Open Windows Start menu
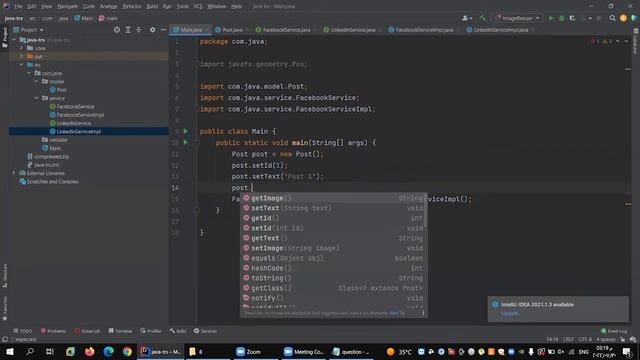The height and width of the screenshot is (360, 640). coord(10,351)
